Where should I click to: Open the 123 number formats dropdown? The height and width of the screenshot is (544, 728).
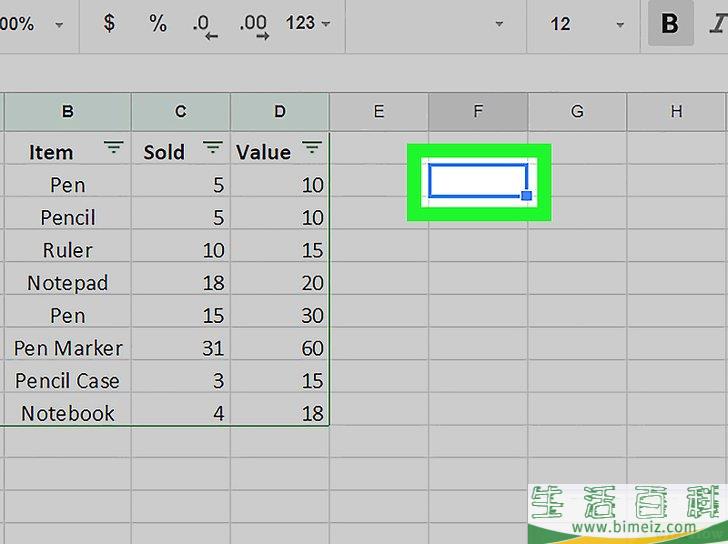tap(307, 23)
